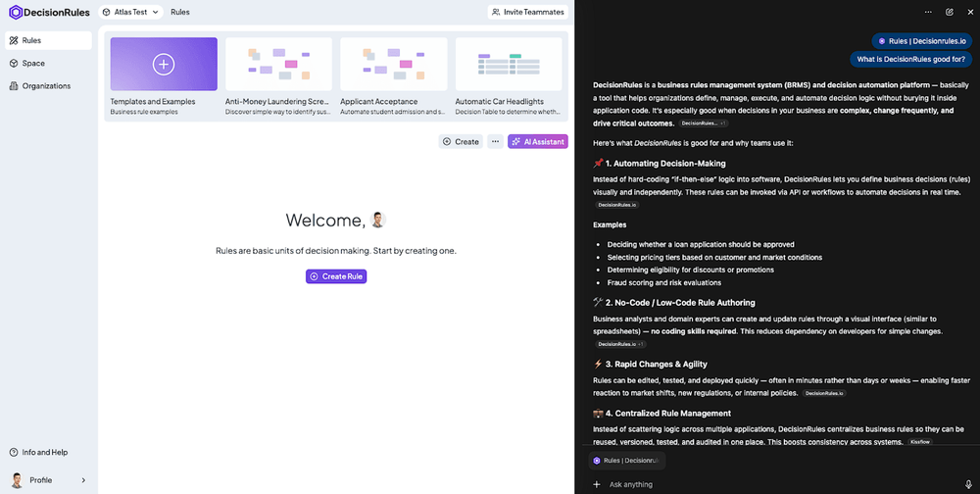Screen dimensions: 980x494
Task: Open the DecisionRules.io citation under Rapid Changes
Action: 824,393
